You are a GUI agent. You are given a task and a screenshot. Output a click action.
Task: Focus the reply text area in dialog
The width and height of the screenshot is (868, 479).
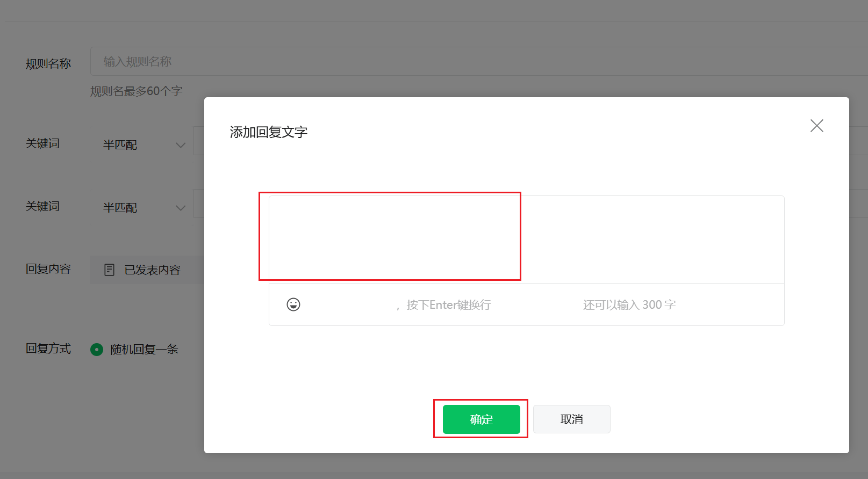(x=527, y=240)
